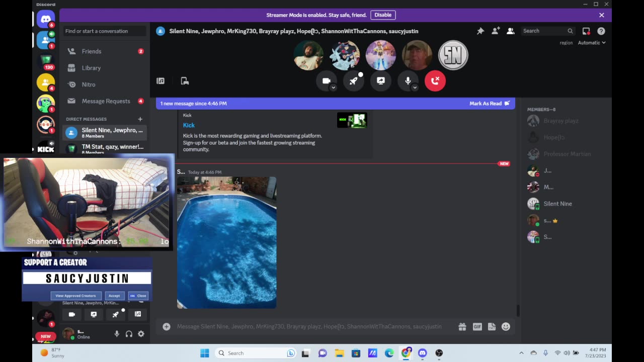The image size is (644, 362).
Task: Open Discord home direct messages icon
Action: point(46,20)
